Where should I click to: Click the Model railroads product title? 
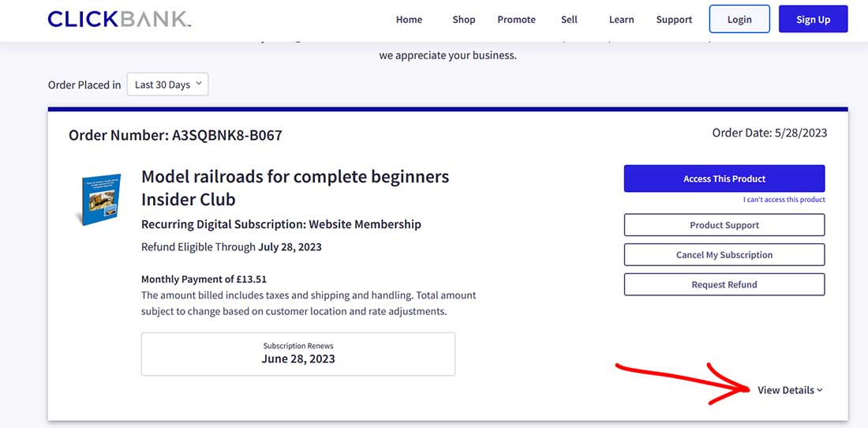(x=295, y=187)
